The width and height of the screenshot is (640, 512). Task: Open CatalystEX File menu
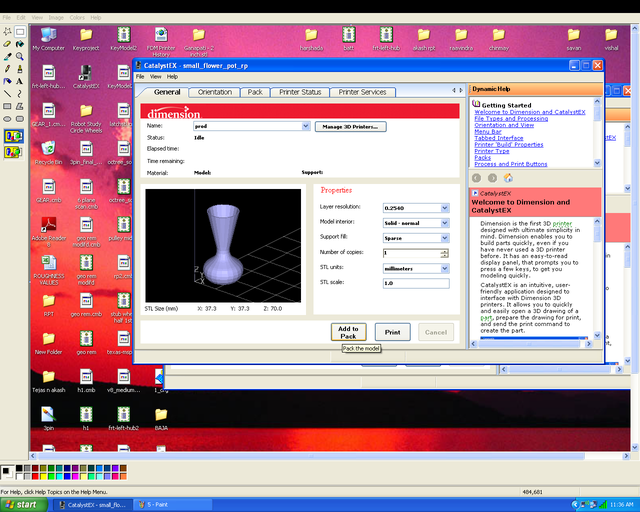(140, 76)
